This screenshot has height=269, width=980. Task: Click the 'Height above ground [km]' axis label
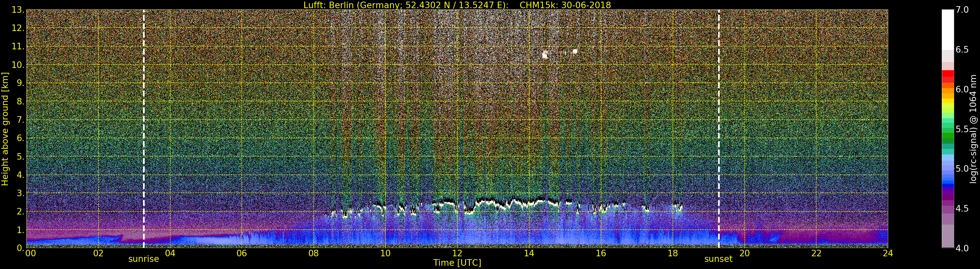click(5, 129)
